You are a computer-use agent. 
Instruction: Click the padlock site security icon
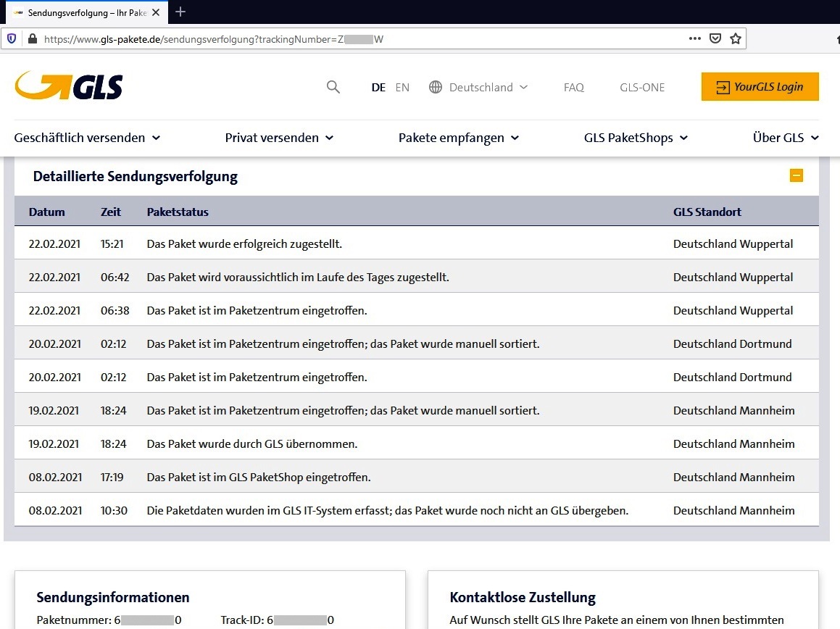[x=32, y=39]
